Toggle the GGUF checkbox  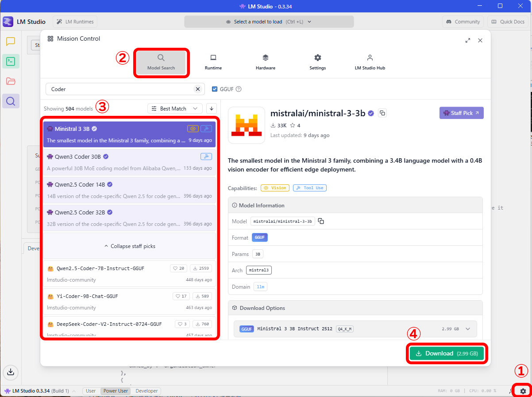point(215,89)
